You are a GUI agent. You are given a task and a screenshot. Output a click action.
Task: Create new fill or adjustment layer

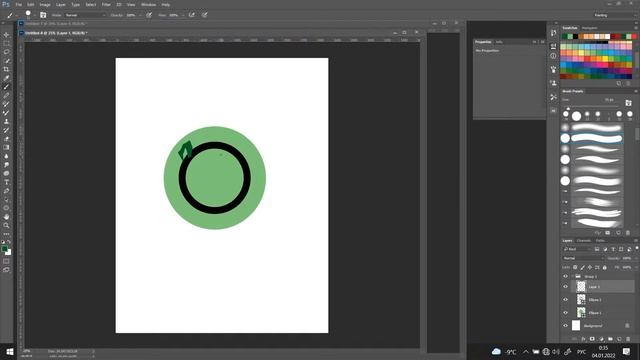pyautogui.click(x=601, y=339)
